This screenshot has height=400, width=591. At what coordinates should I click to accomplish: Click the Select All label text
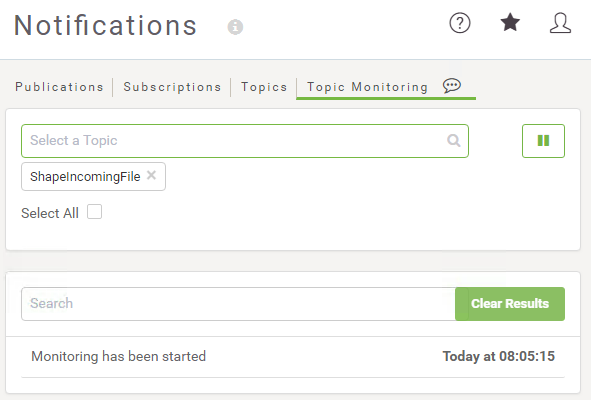click(50, 213)
